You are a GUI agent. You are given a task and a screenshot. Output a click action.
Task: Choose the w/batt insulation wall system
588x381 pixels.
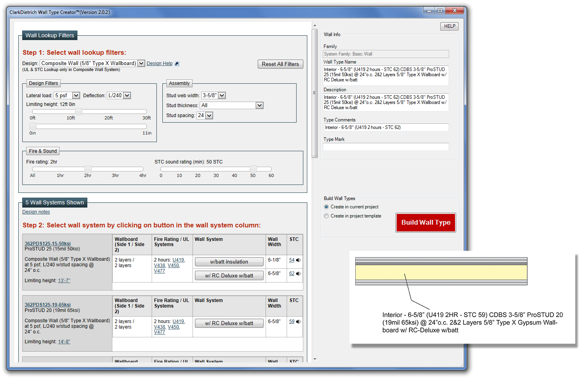pyautogui.click(x=229, y=262)
